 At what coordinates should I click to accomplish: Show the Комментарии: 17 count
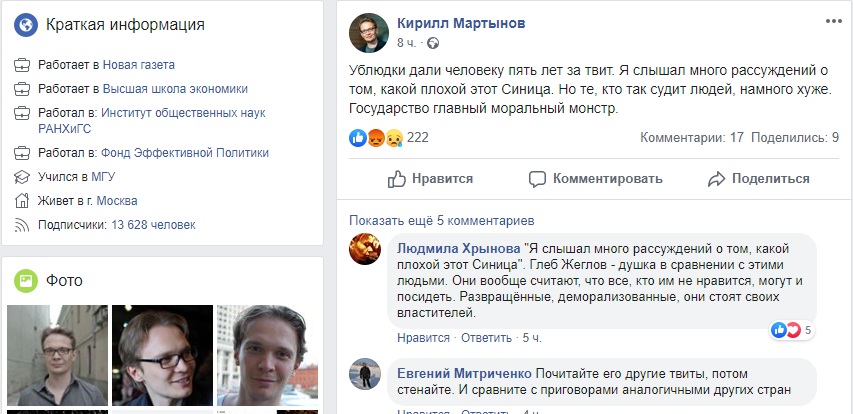point(692,137)
